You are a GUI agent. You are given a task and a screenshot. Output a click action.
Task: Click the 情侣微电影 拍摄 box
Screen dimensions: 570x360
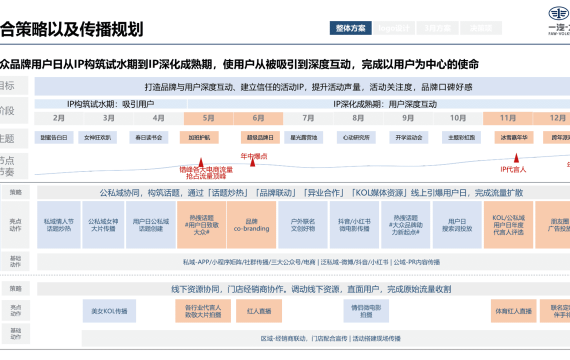click(366, 311)
